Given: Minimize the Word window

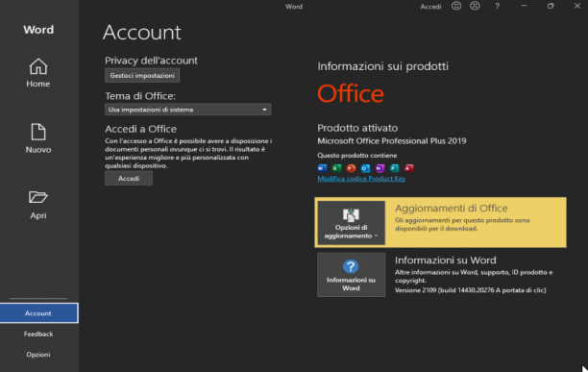Looking at the screenshot, I should coord(524,6).
